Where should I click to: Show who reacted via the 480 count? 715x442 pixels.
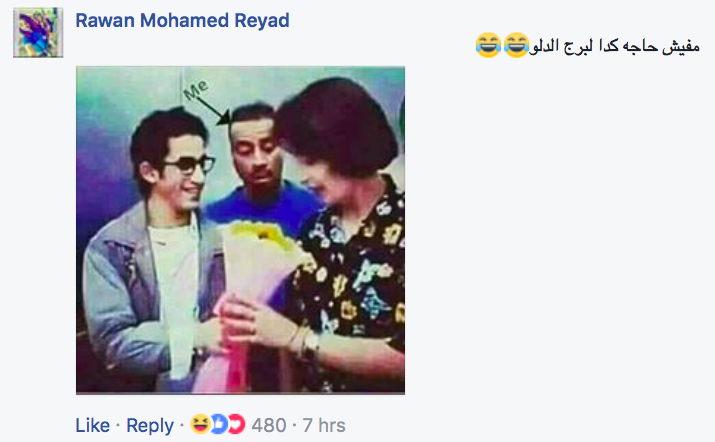coord(269,425)
